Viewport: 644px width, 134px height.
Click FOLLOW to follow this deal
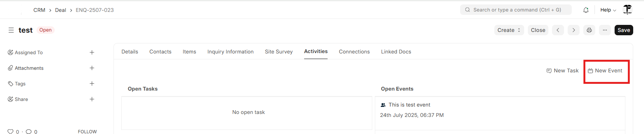[x=87, y=131]
